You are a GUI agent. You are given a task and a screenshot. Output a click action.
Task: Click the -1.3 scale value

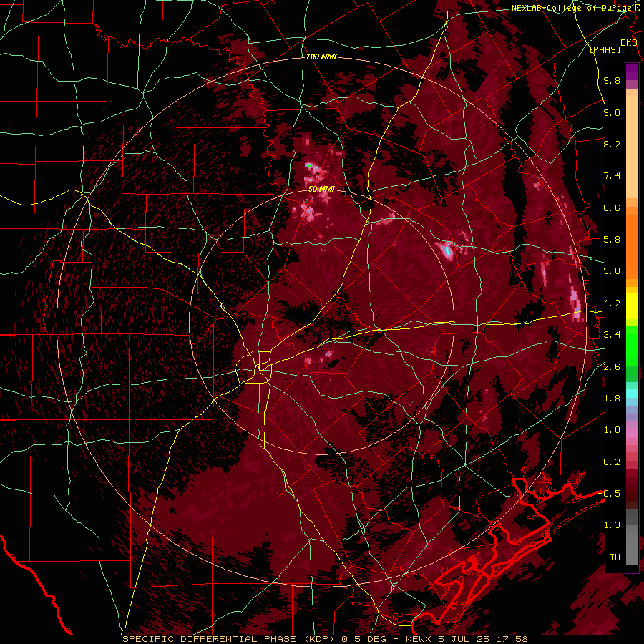click(609, 526)
